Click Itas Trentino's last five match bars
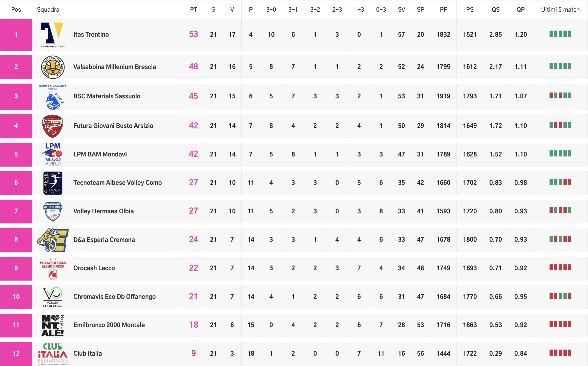 pyautogui.click(x=560, y=34)
